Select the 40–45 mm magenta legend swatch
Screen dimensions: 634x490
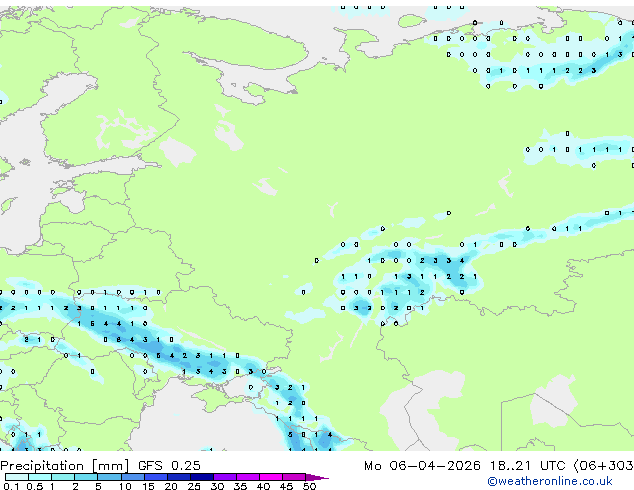271,477
